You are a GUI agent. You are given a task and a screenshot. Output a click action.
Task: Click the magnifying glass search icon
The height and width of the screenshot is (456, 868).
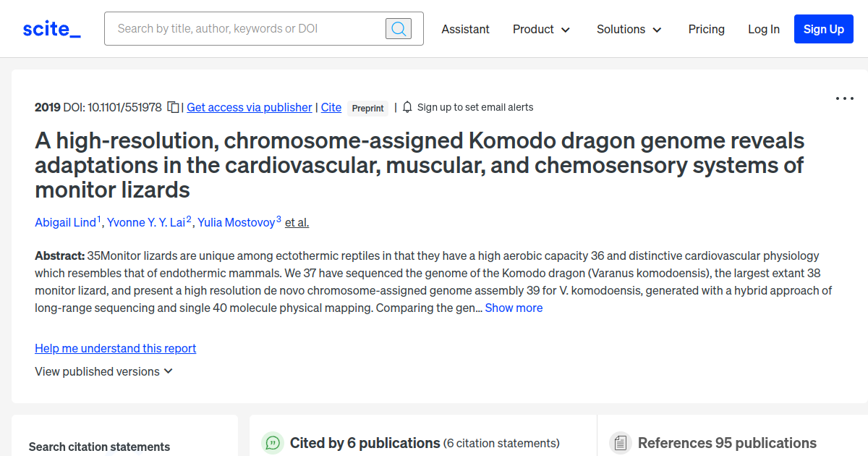(398, 28)
